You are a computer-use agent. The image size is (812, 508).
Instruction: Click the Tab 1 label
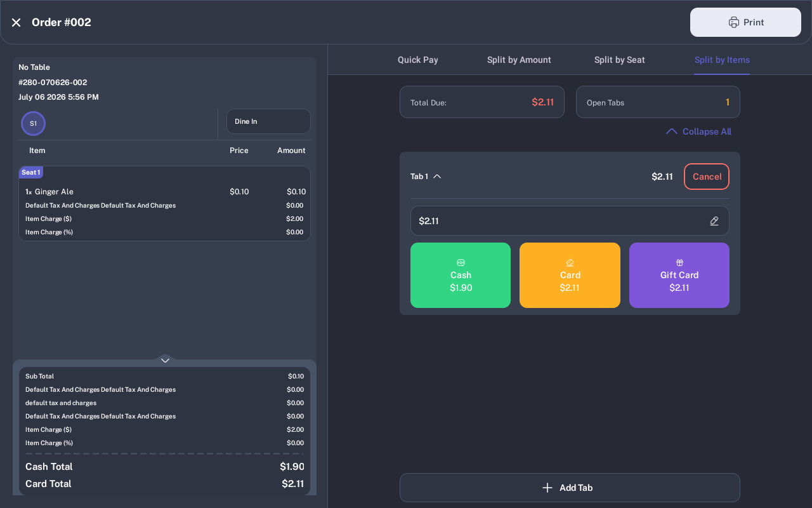click(x=419, y=177)
